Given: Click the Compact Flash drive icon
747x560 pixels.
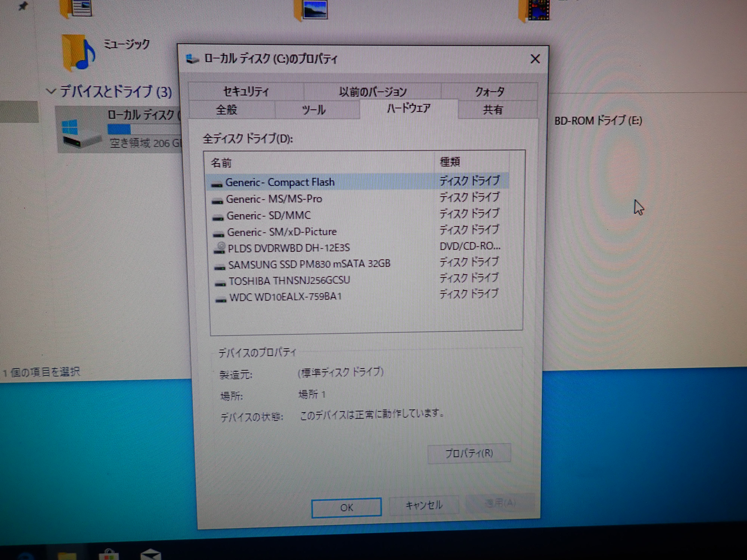Looking at the screenshot, I should pyautogui.click(x=216, y=185).
